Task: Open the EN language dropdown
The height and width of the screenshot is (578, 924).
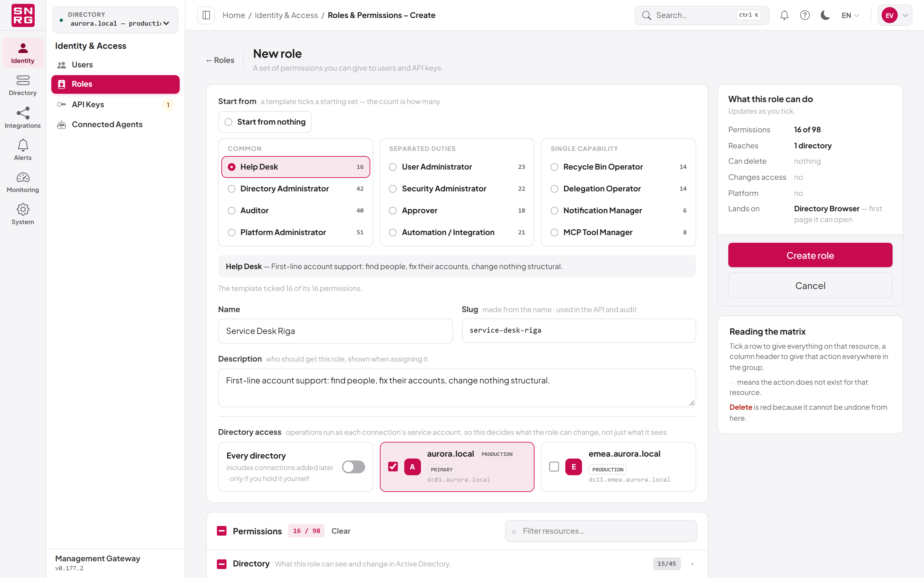Action: [850, 15]
